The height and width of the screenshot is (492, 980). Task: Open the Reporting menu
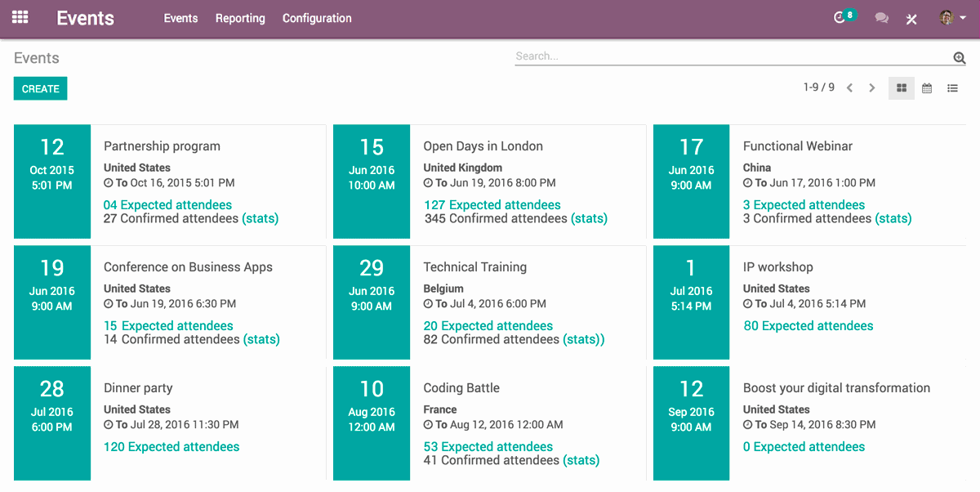pos(239,18)
